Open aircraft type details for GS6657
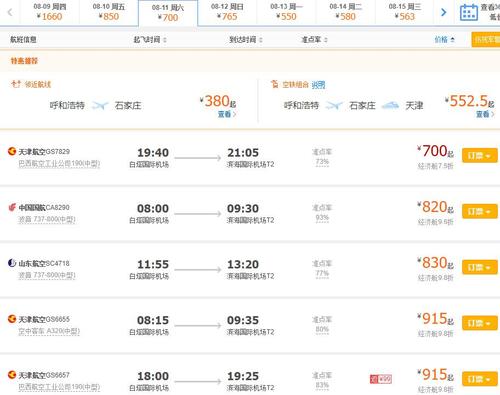This screenshot has height=395, width=500. tap(59, 387)
